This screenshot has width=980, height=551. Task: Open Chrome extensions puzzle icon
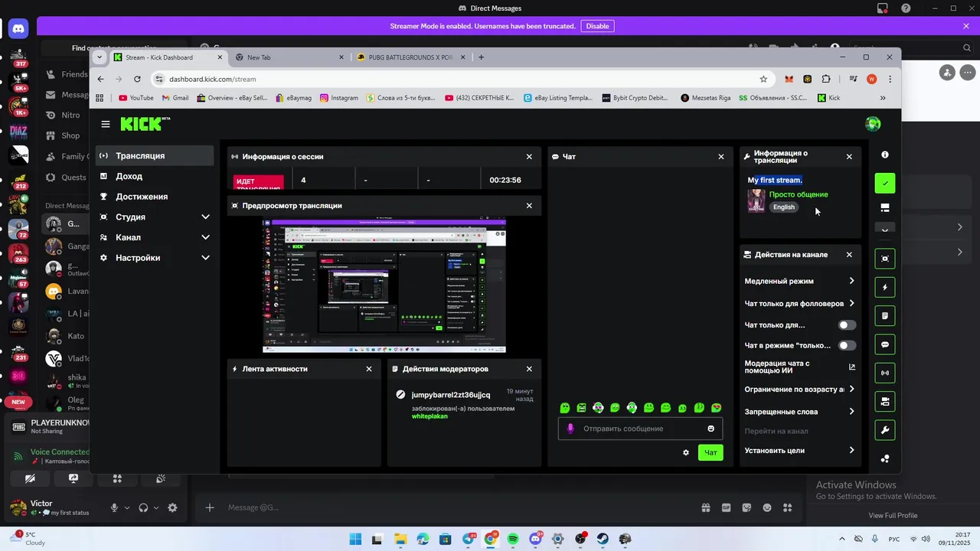pos(826,79)
